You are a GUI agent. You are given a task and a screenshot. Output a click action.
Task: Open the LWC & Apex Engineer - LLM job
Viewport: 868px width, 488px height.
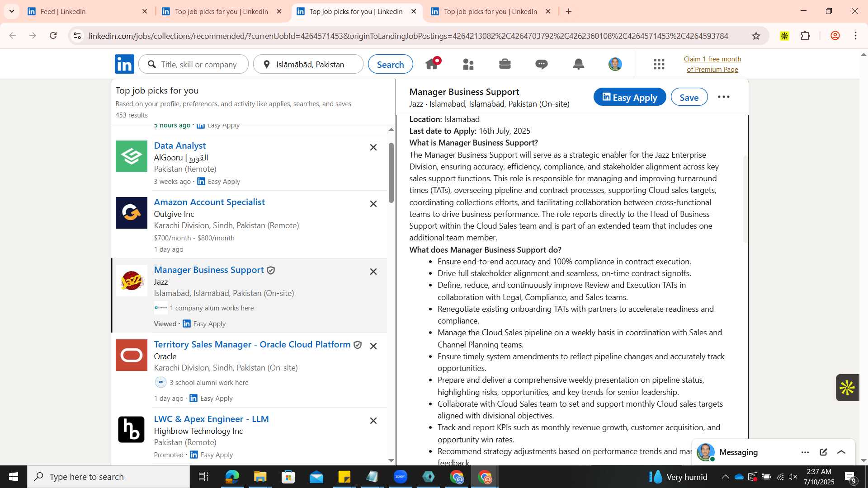point(211,419)
